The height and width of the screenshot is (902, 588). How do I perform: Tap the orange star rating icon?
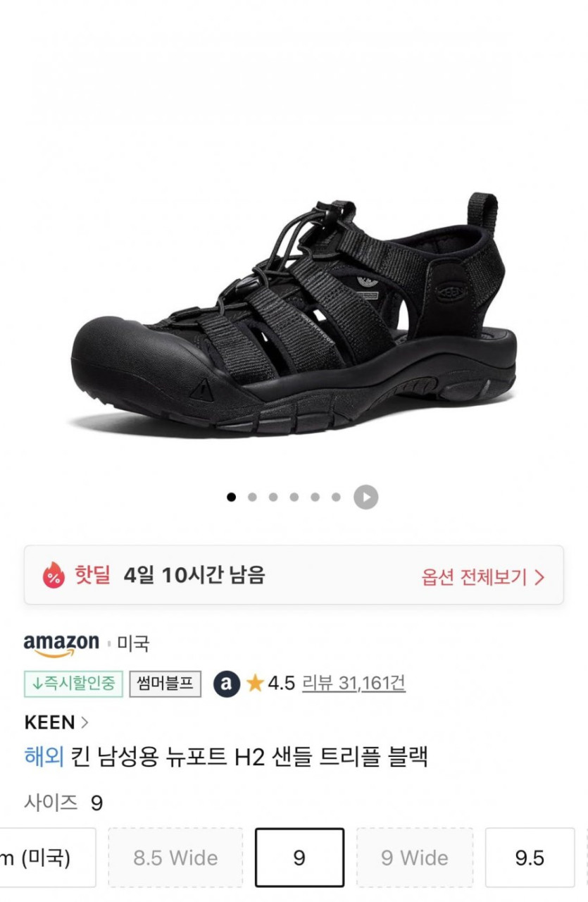255,683
